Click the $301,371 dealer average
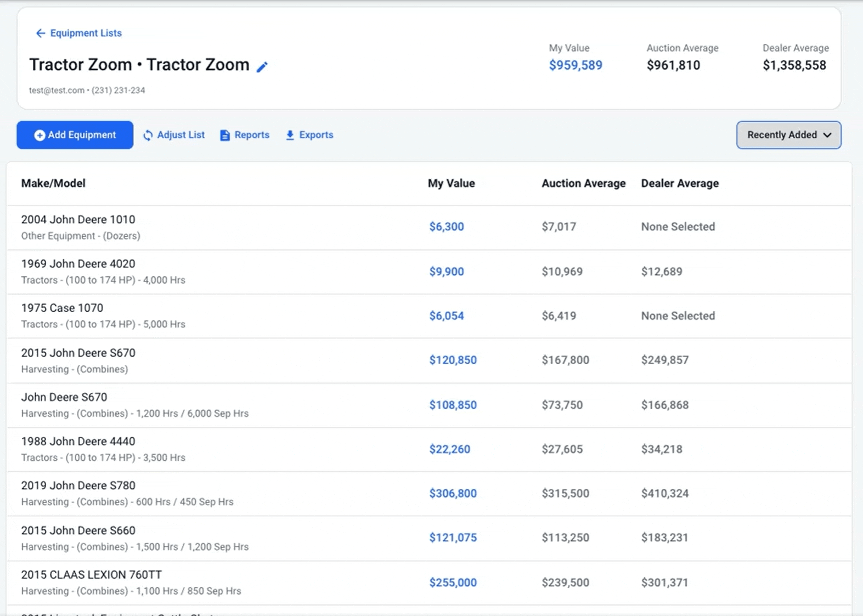This screenshot has width=863, height=616. (665, 583)
